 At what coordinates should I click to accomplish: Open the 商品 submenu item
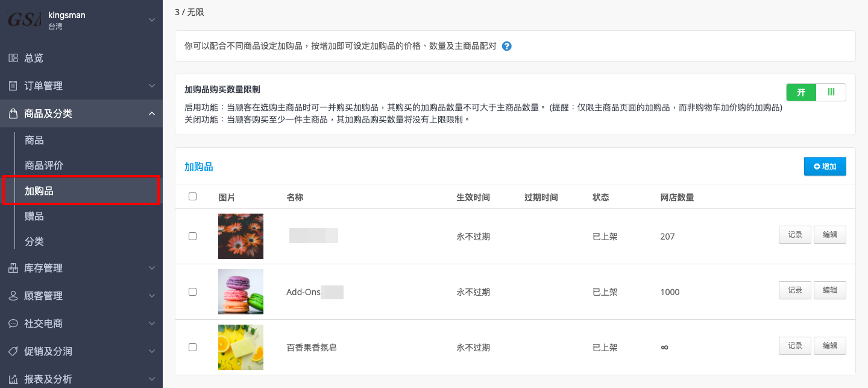pyautogui.click(x=34, y=140)
